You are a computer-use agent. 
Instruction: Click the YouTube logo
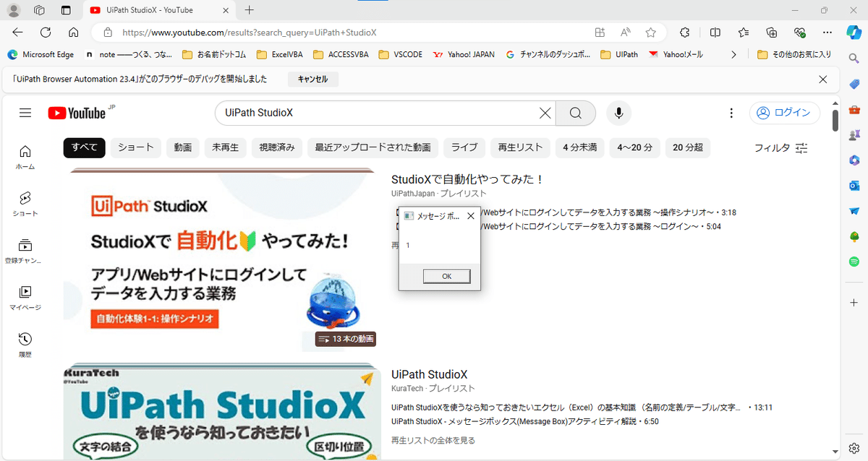[77, 113]
